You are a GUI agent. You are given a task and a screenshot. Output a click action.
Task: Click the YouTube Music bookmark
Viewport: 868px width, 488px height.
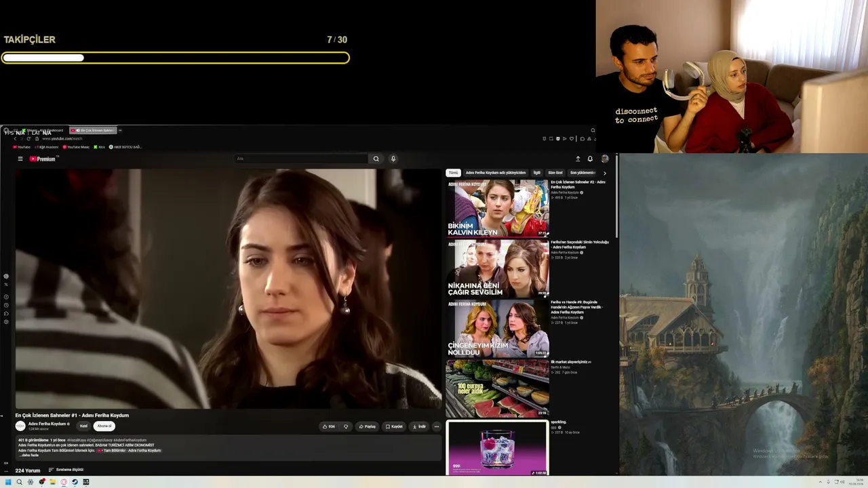(76, 147)
